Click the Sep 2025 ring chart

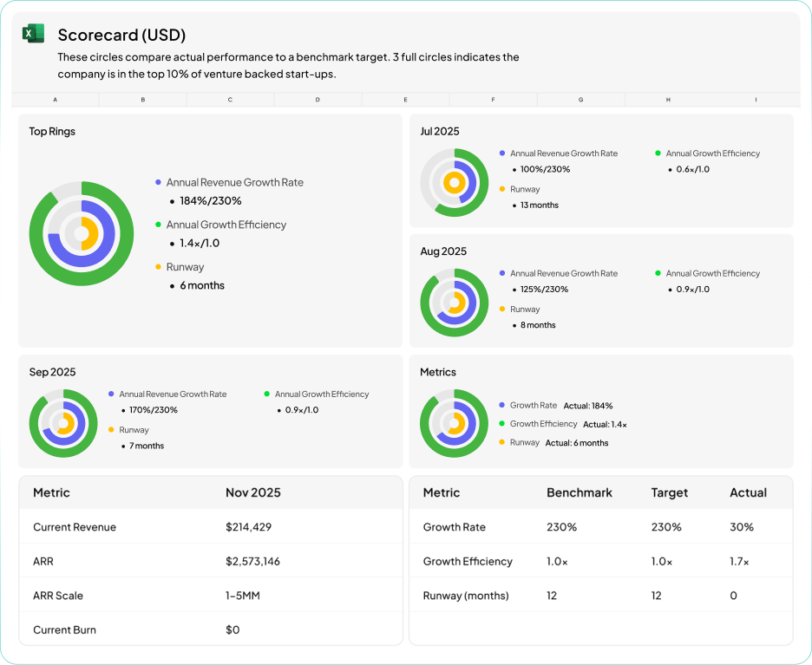click(63, 423)
